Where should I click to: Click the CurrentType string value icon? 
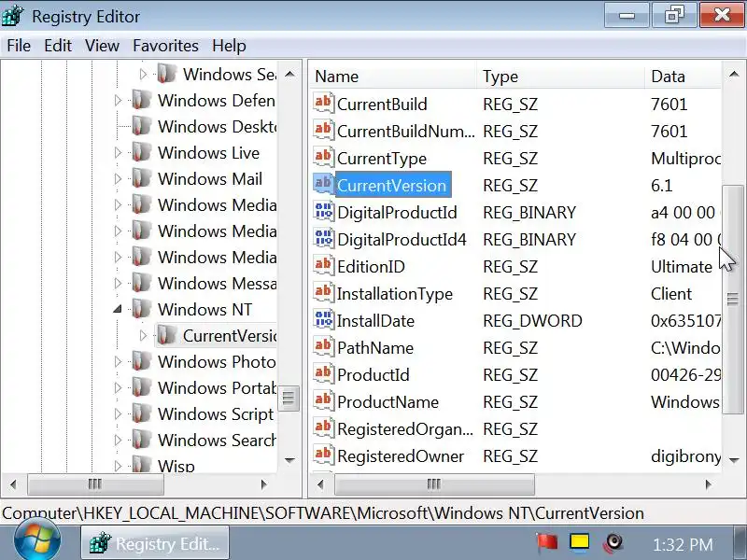coord(323,158)
